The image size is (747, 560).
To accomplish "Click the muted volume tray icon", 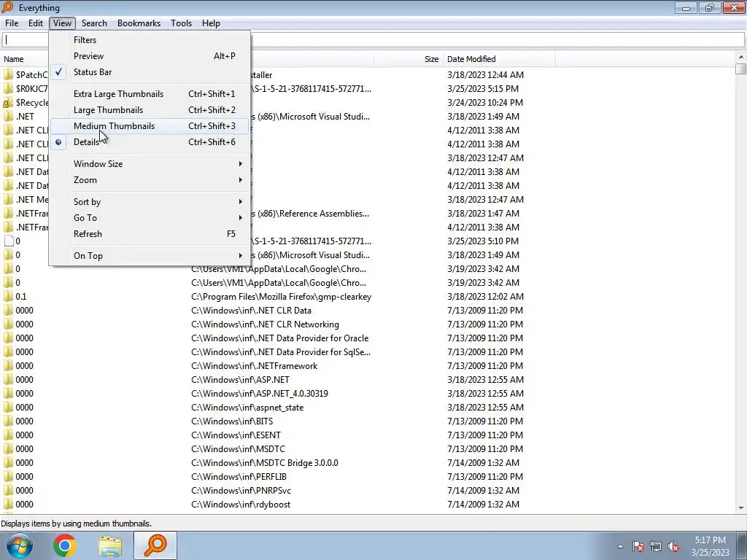I will (673, 546).
